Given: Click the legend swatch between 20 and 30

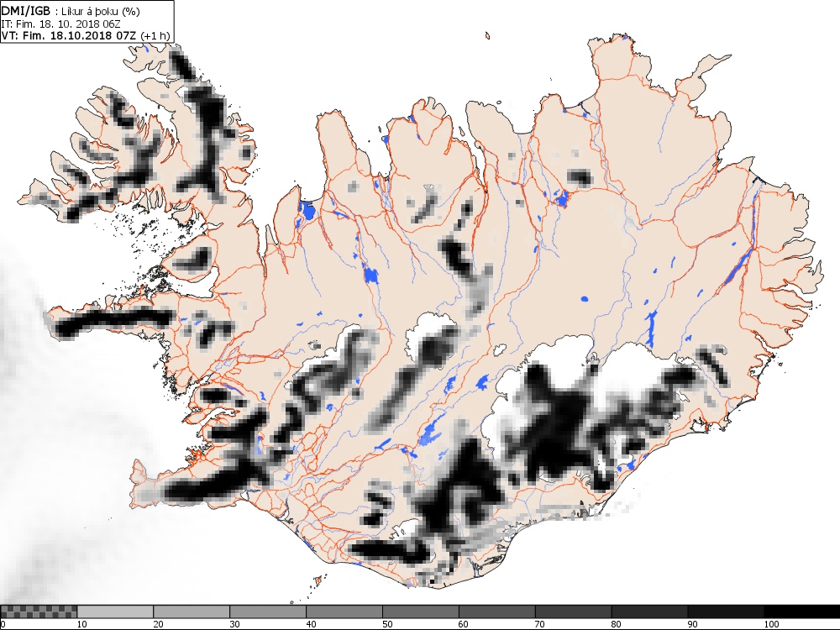Looking at the screenshot, I should click(192, 612).
